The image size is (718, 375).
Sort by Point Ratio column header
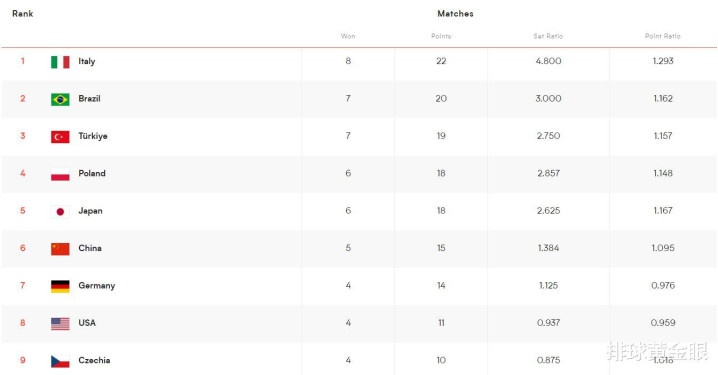pos(663,36)
